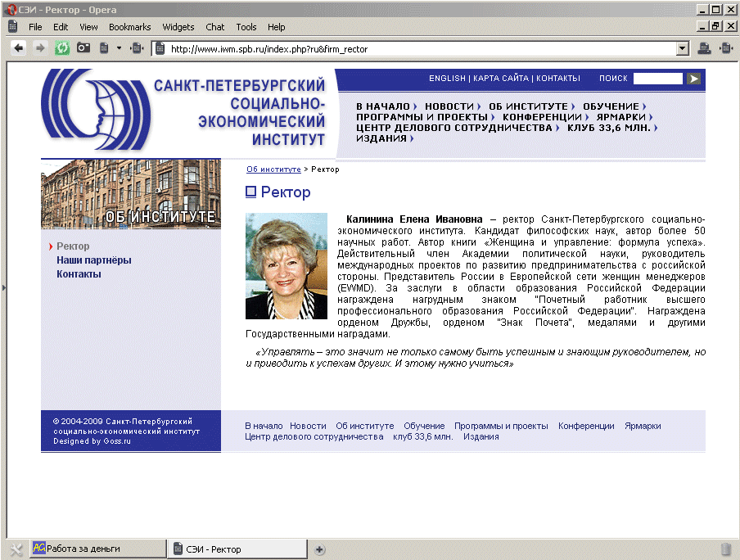
Task: Click the institute logo image
Action: (97, 110)
